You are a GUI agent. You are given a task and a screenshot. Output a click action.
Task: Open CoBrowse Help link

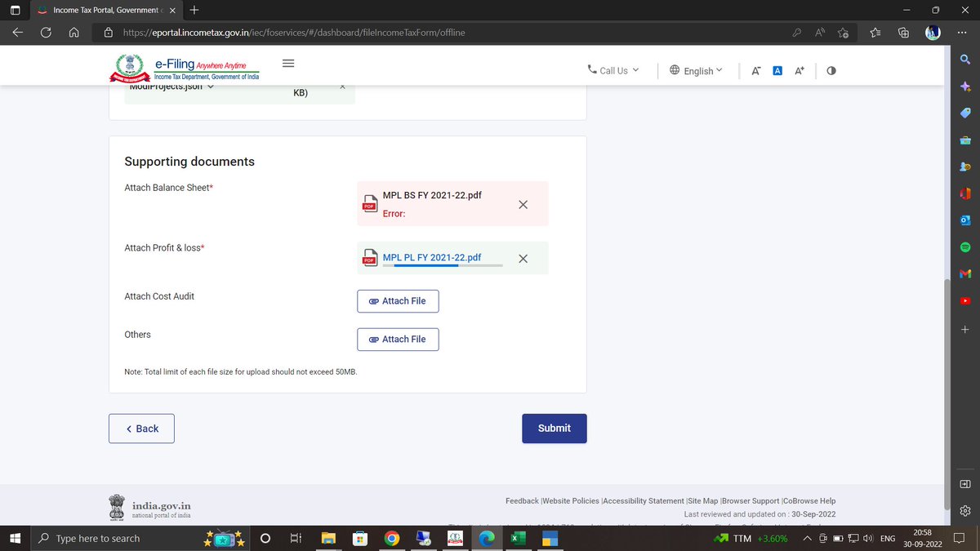(809, 501)
